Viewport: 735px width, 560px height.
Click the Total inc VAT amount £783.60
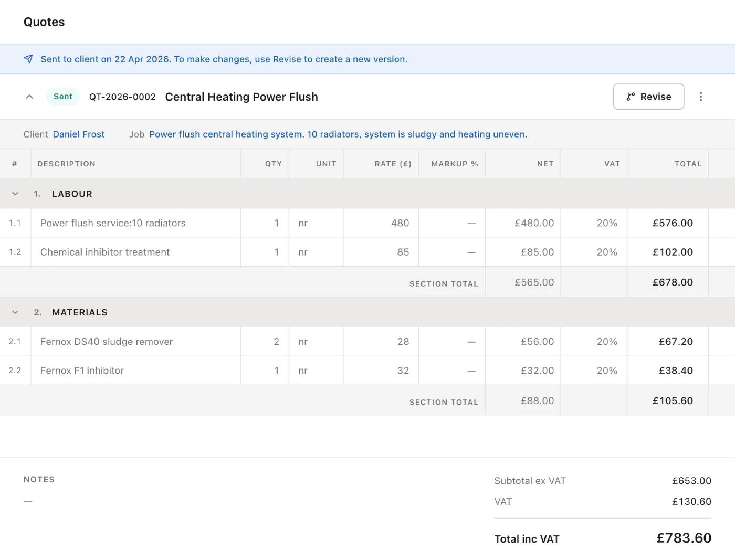pos(684,538)
